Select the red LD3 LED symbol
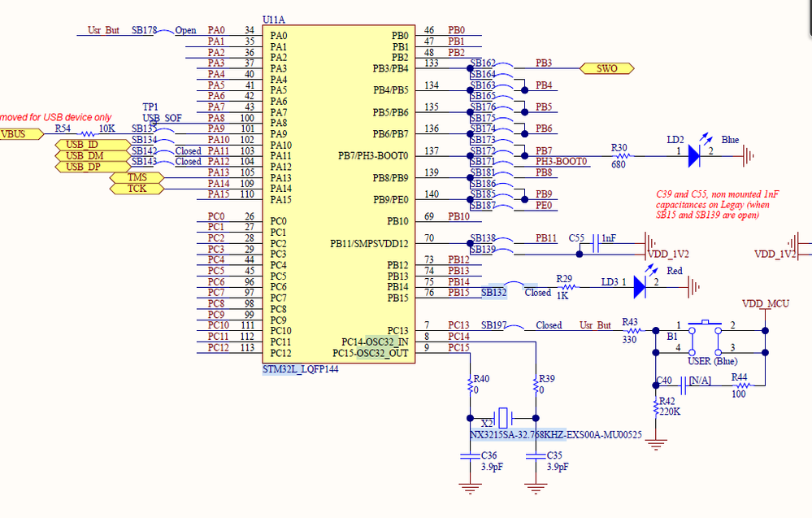 pyautogui.click(x=640, y=286)
